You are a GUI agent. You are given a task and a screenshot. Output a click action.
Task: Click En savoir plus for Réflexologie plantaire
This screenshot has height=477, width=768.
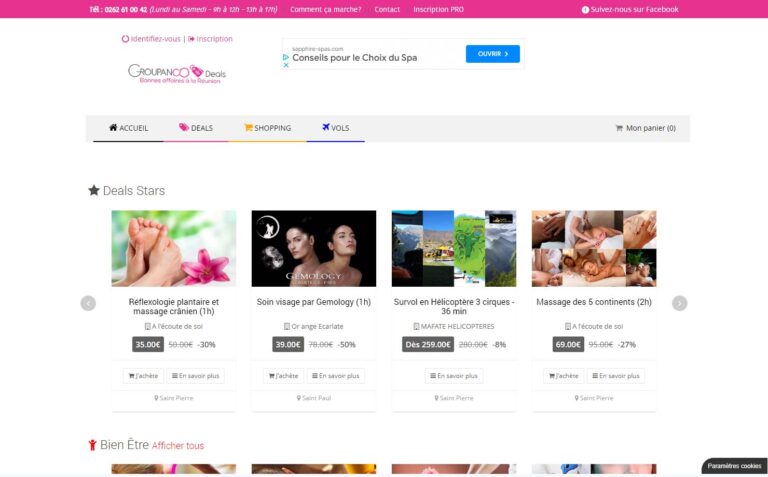[195, 376]
